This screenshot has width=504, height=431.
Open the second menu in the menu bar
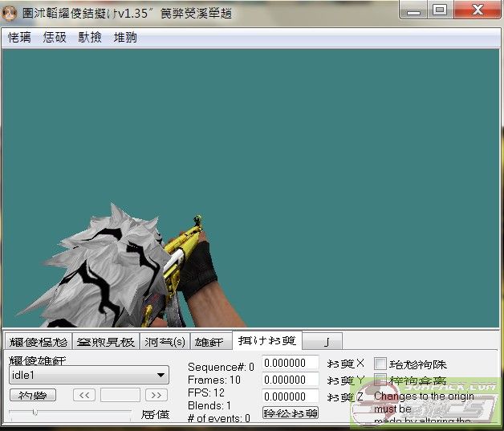tap(55, 37)
